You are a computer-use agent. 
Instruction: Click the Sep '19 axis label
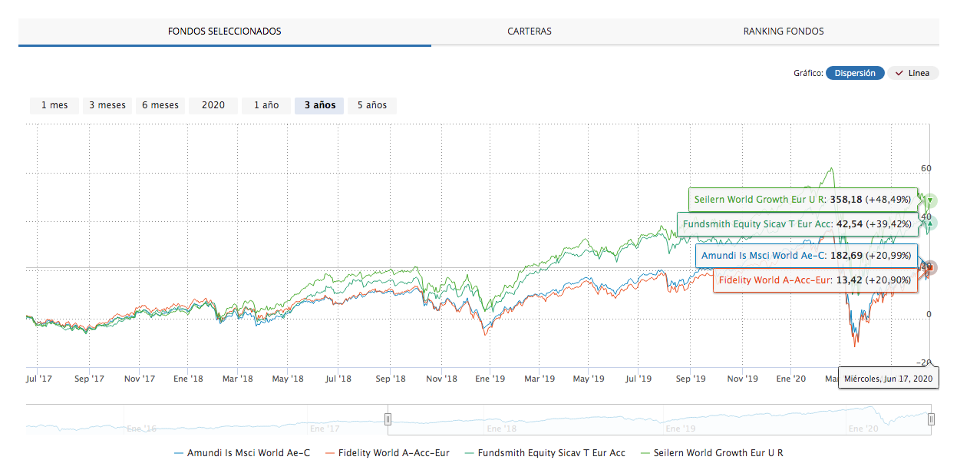[x=691, y=379]
